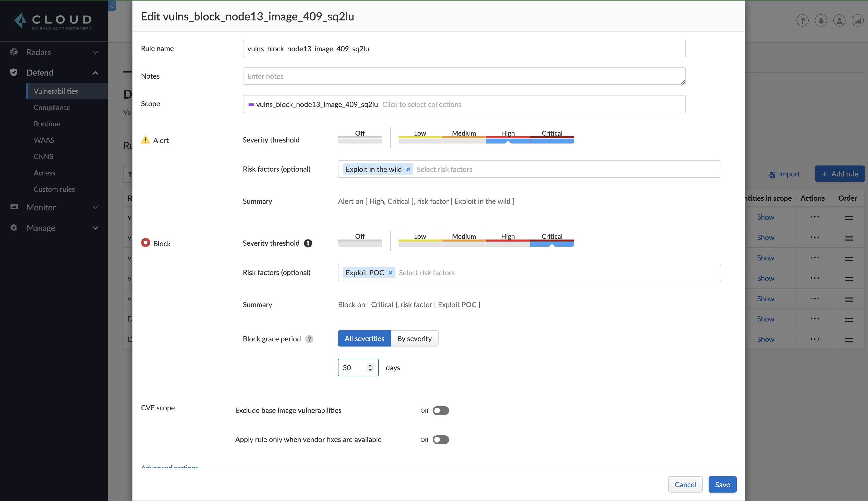Set Block severity threshold to Medium
The width and height of the screenshot is (868, 501).
464,240
